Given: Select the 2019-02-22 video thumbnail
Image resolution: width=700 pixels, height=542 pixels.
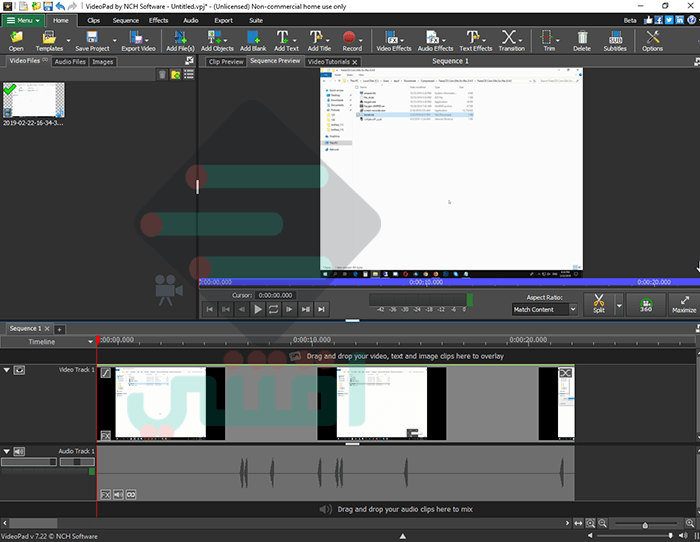Looking at the screenshot, I should 33,100.
